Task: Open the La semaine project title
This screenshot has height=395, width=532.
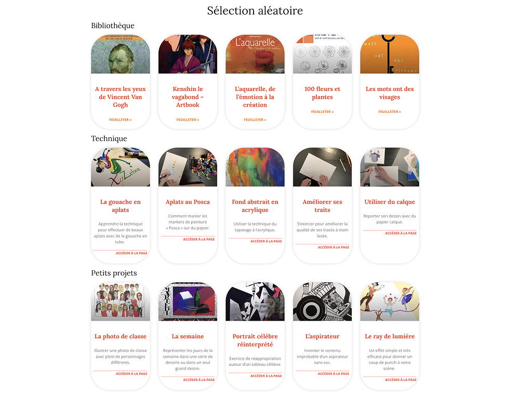Action: 188,336
